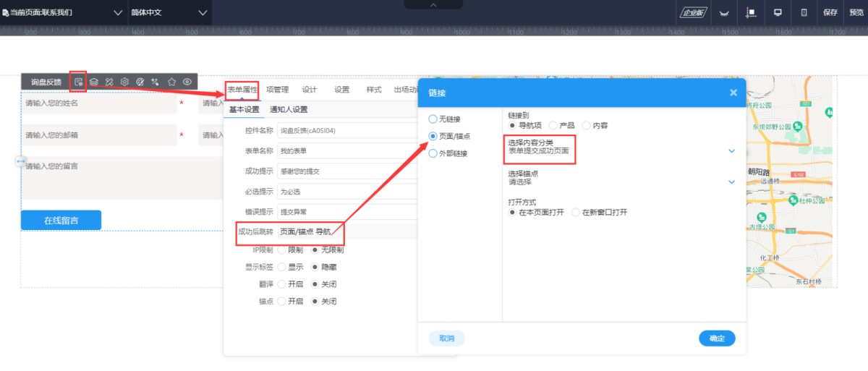868x371 pixels.
Task: Choose 在新窗口打开 open mode
Action: 576,213
